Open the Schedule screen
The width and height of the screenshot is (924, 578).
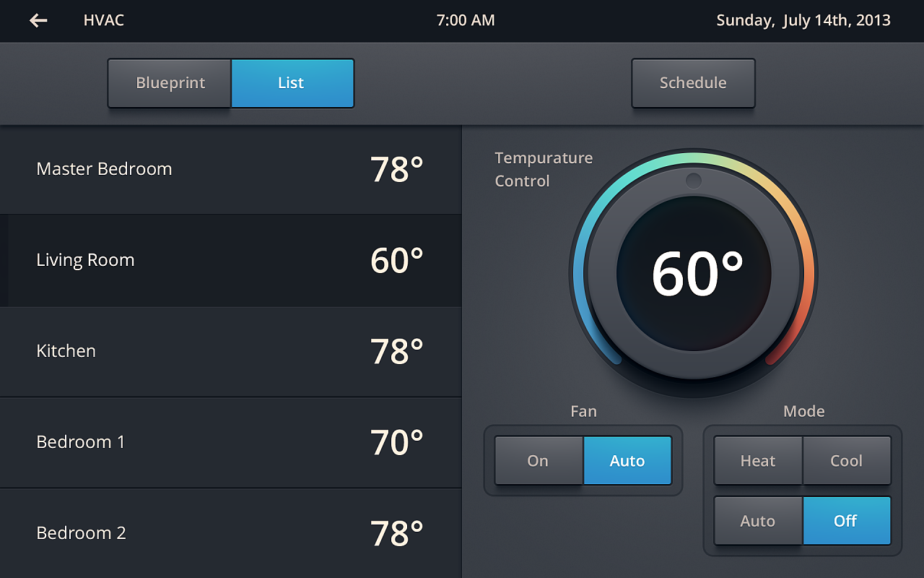tap(693, 83)
